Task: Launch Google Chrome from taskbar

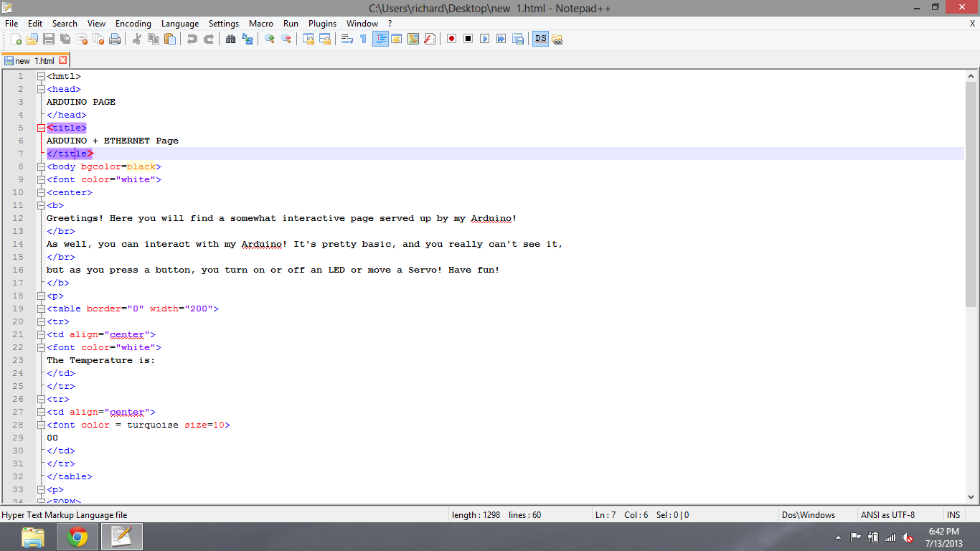Action: pos(77,536)
